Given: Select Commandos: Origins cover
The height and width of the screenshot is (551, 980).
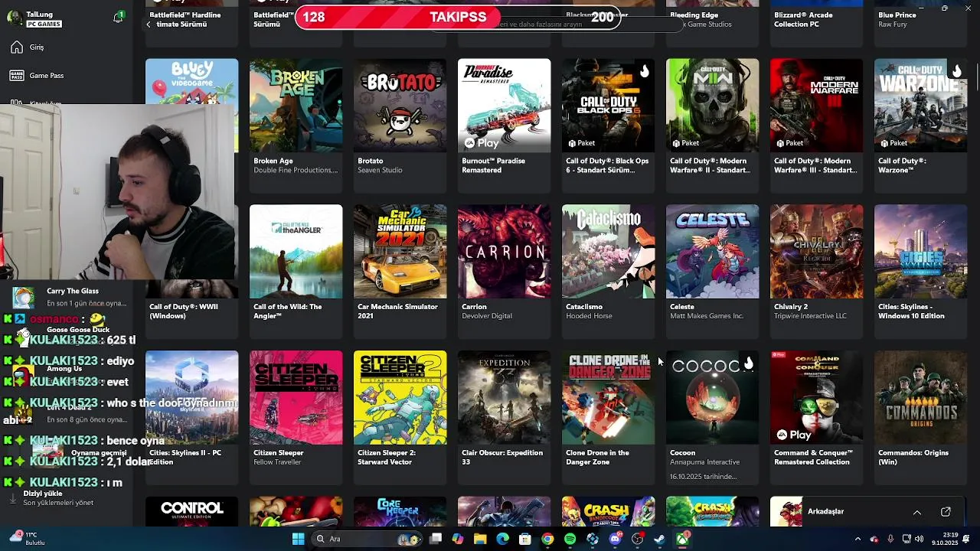Looking at the screenshot, I should point(920,398).
